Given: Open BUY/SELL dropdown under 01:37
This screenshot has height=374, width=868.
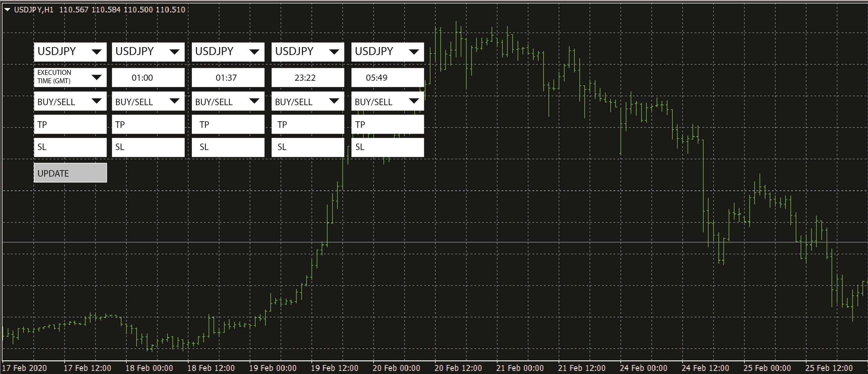Looking at the screenshot, I should [228, 101].
